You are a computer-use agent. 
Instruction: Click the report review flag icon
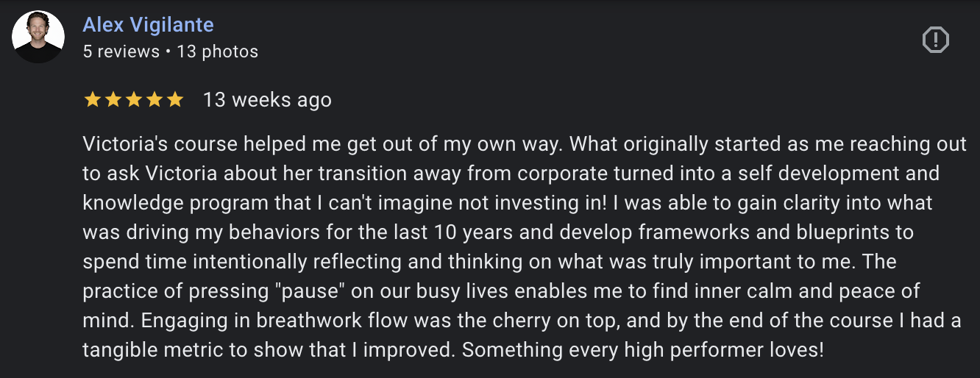click(935, 40)
